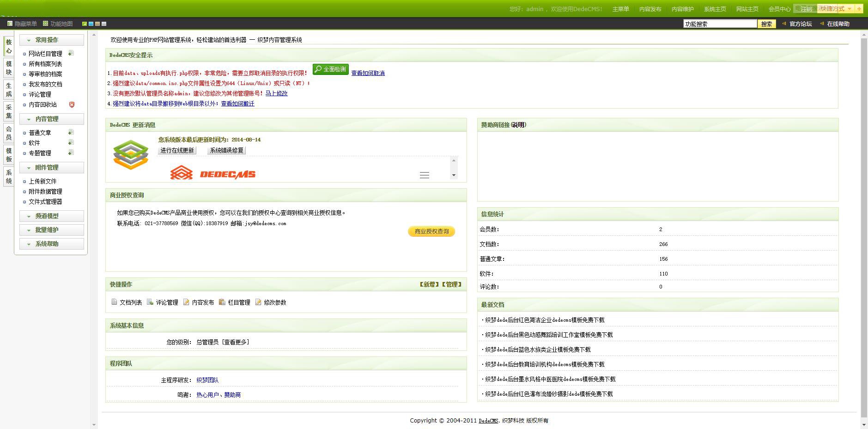Click the 功能搜索 input field
868x429 pixels.
click(720, 24)
